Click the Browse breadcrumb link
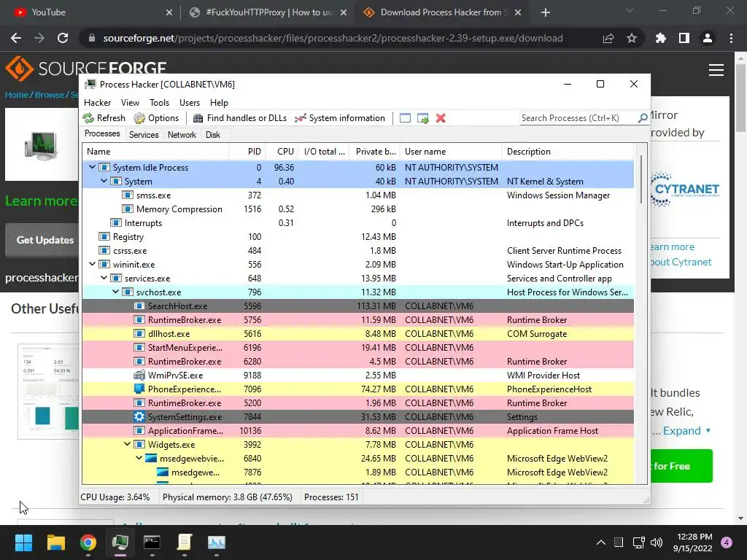 pyautogui.click(x=49, y=95)
